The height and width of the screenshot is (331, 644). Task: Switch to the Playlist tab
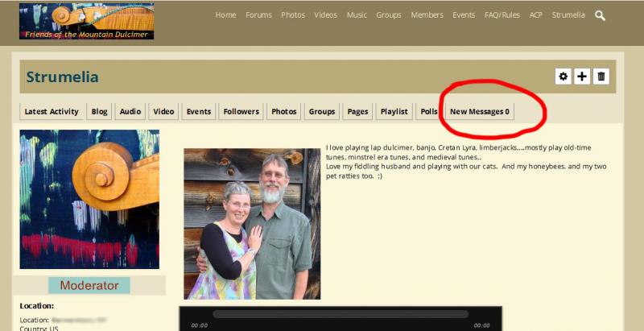tap(394, 111)
